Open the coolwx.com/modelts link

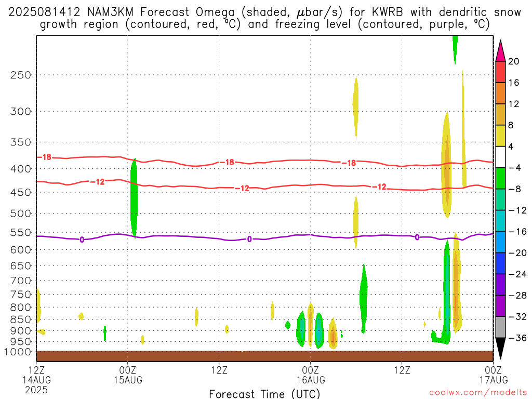(x=478, y=393)
